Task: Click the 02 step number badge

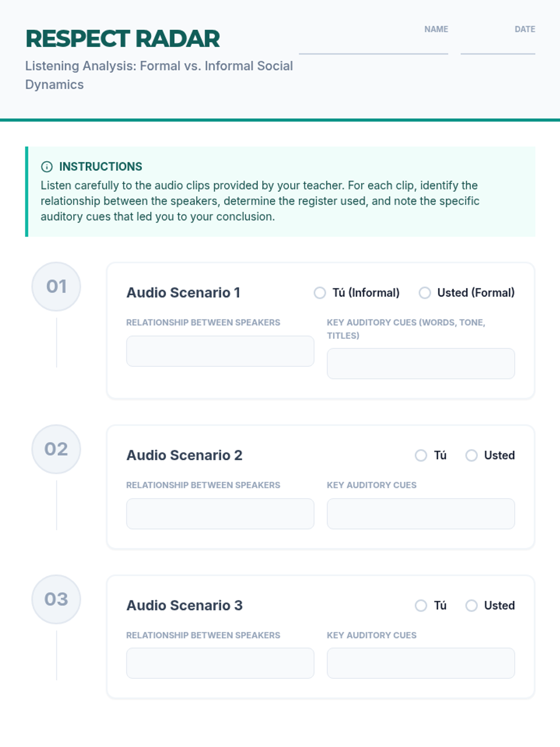Action: [x=56, y=449]
